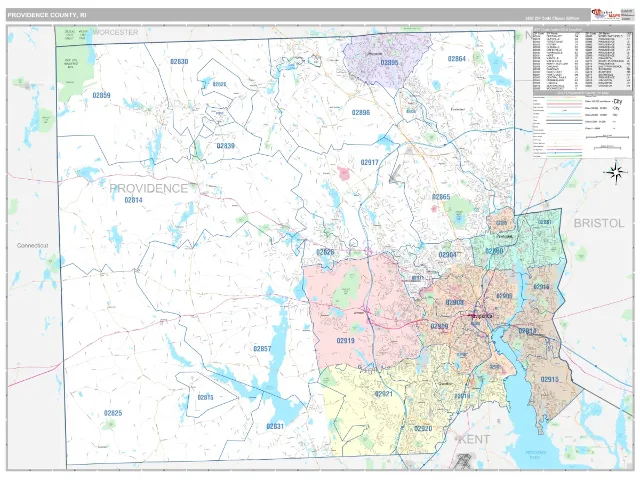Screen dimensions: 640x480
Task: Select ZIP code label 02857
Action: pos(262,349)
